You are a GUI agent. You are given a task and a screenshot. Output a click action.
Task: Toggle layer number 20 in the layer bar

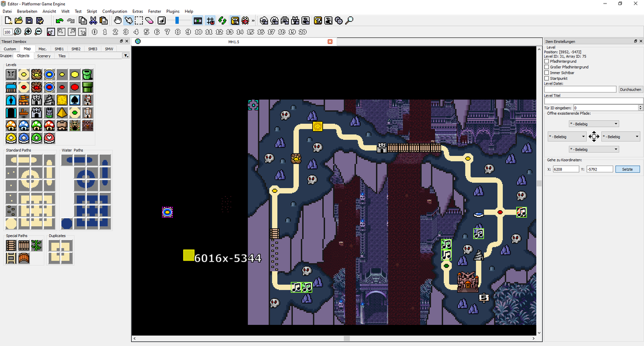click(302, 32)
